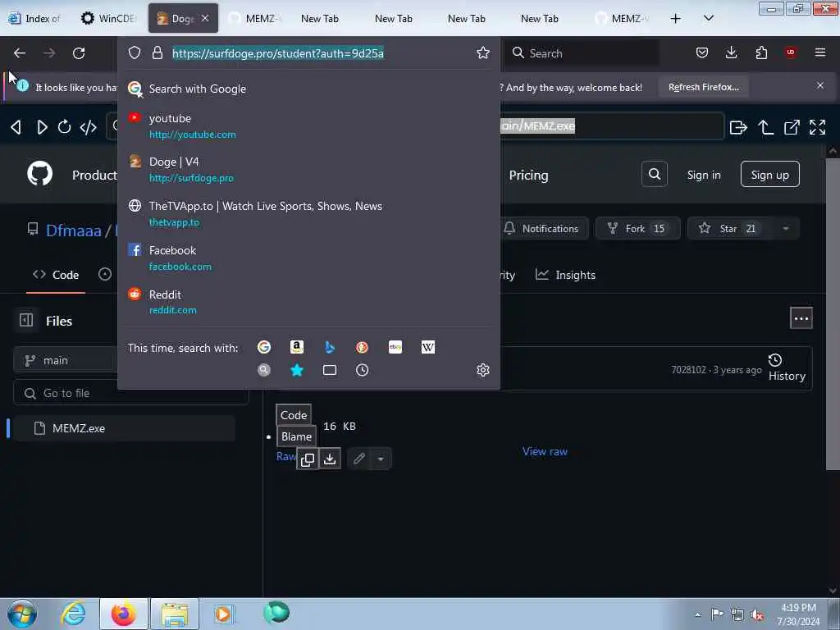Screen dimensions: 840x630
Task: Search with Amazon engine icon
Action: pyautogui.click(x=297, y=347)
